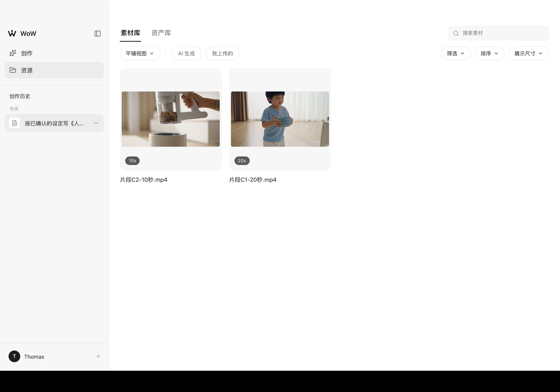560x392 pixels.
Task: Toggle the AI 生成 filter chip
Action: click(186, 53)
